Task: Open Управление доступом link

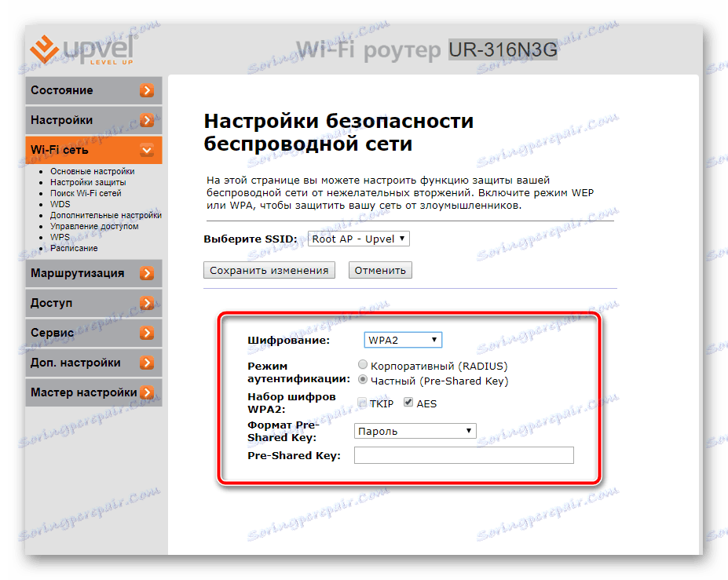Action: click(94, 226)
